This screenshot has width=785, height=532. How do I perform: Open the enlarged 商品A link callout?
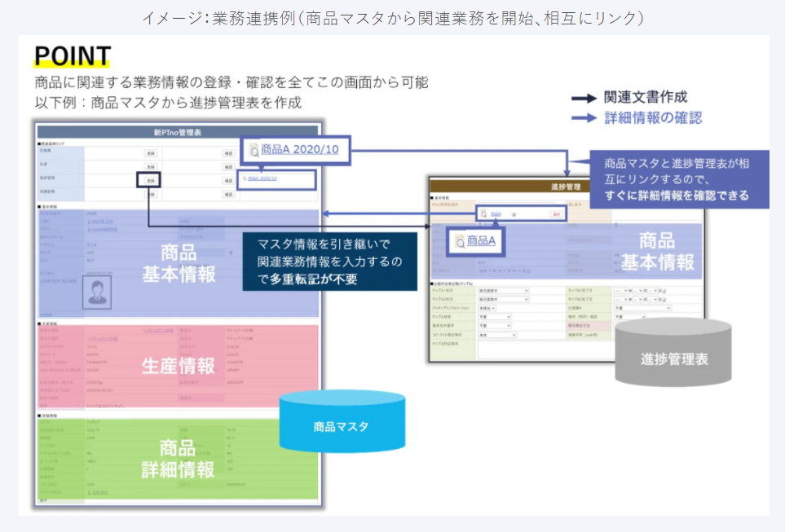click(482, 240)
